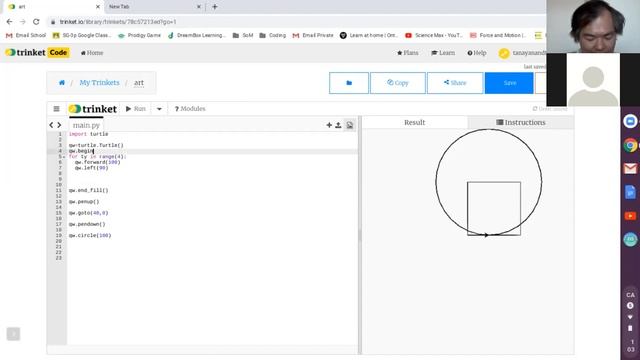Close the 'art' browser tab

[x=98, y=7]
